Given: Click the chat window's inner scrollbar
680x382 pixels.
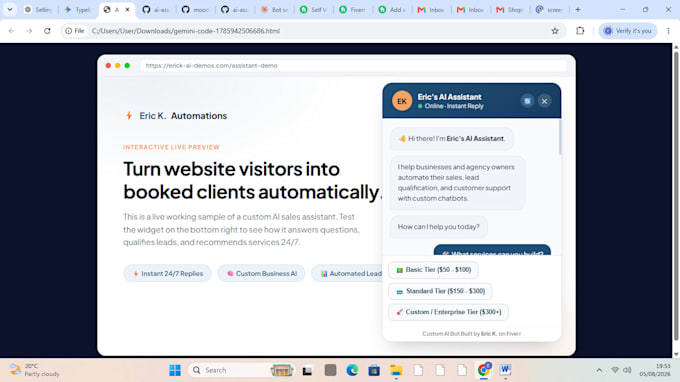Looking at the screenshot, I should pos(560,137).
